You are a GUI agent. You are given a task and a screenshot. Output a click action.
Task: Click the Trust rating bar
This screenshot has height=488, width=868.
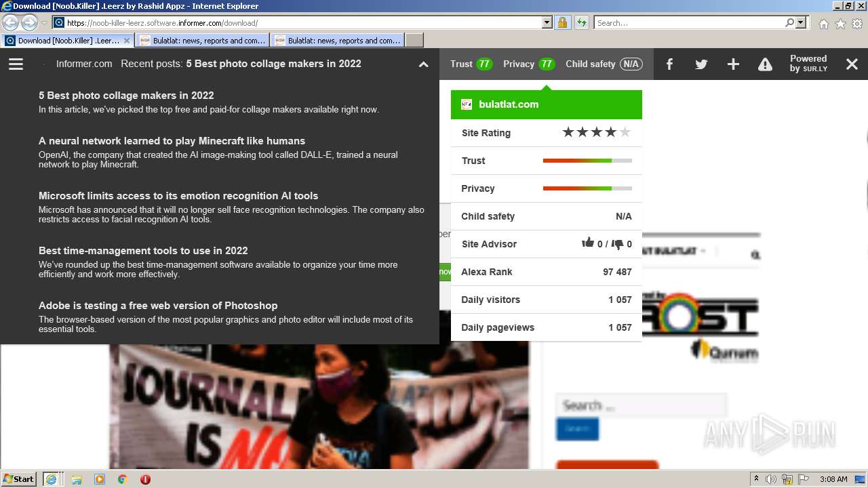tap(587, 161)
